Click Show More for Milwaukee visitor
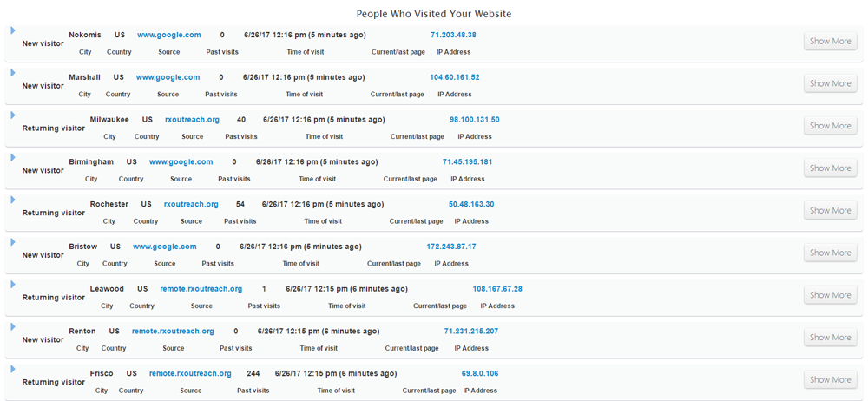The width and height of the screenshot is (868, 401). [x=831, y=126]
